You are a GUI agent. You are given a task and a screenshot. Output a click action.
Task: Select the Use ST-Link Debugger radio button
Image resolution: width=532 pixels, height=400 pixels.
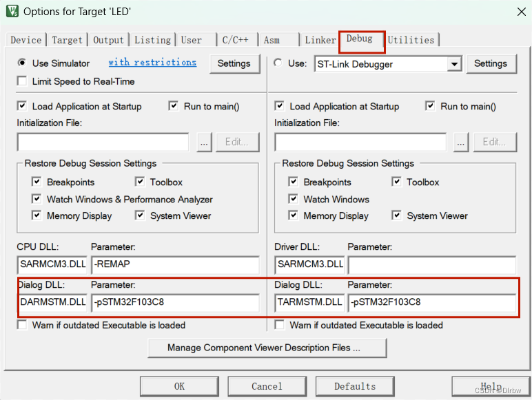tap(278, 63)
